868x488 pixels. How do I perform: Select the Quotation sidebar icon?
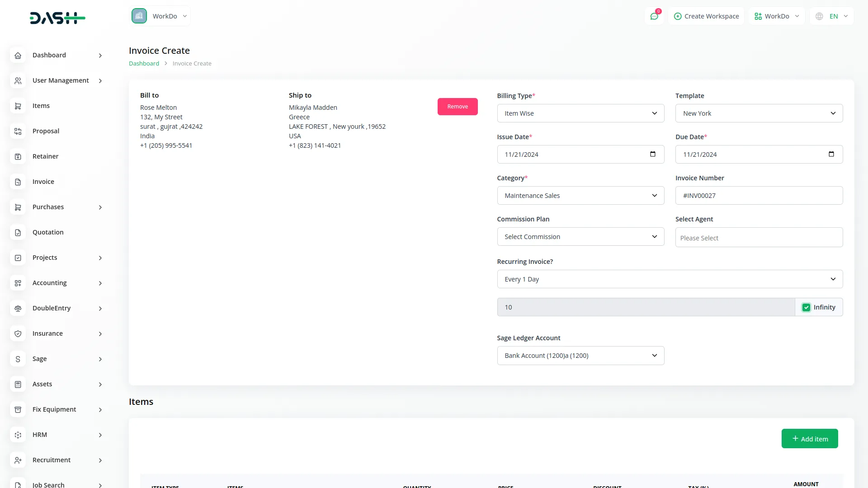coord(18,232)
